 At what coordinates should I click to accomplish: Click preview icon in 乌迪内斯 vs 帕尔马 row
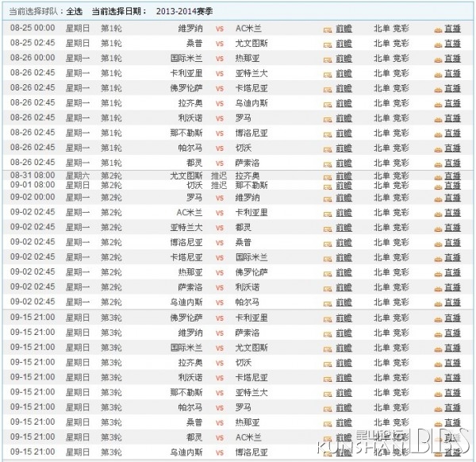(x=328, y=303)
